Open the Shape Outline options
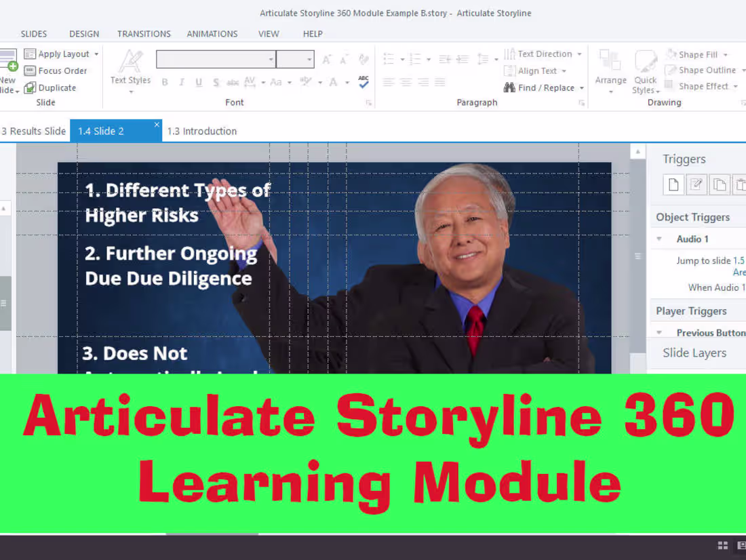 pyautogui.click(x=705, y=71)
